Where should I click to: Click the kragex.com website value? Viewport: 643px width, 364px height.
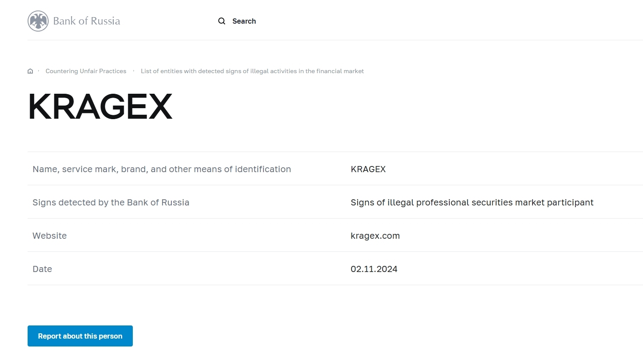[x=375, y=236]
